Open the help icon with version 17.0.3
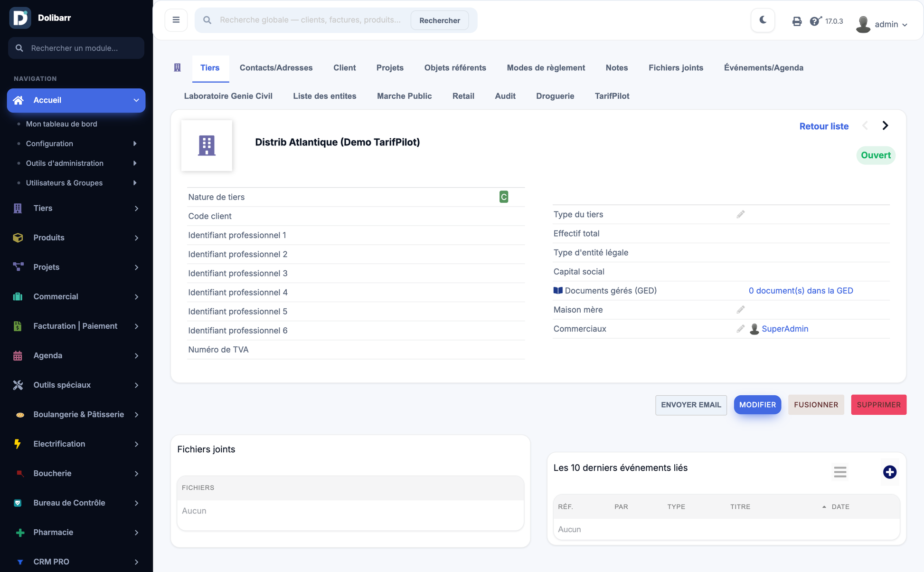The width and height of the screenshot is (924, 572). pos(815,21)
